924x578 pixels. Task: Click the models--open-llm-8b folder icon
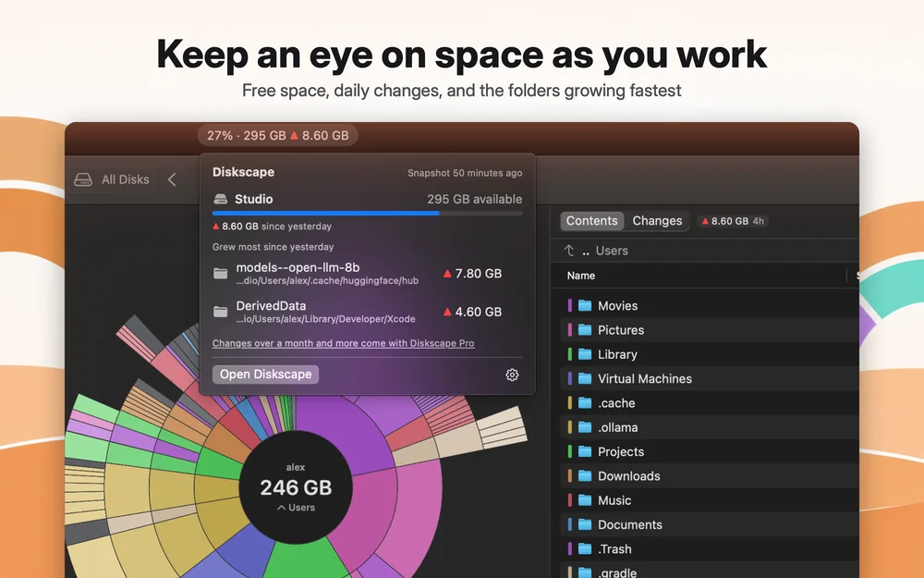[221, 274]
